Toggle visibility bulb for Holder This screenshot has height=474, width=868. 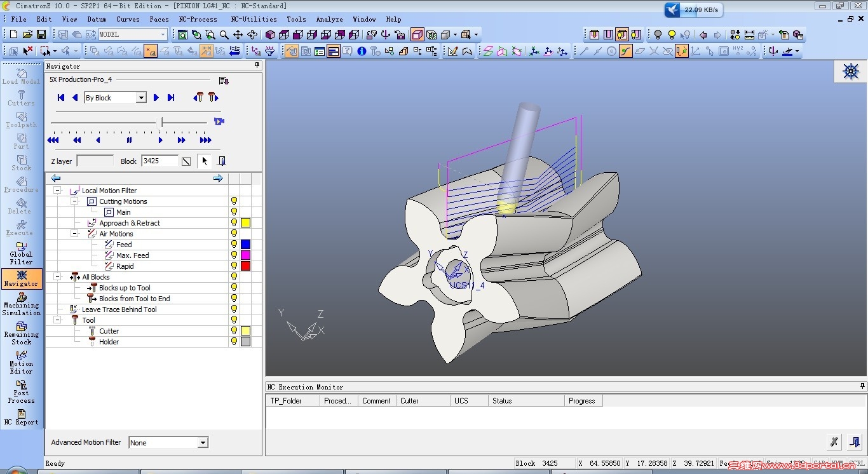pyautogui.click(x=234, y=342)
